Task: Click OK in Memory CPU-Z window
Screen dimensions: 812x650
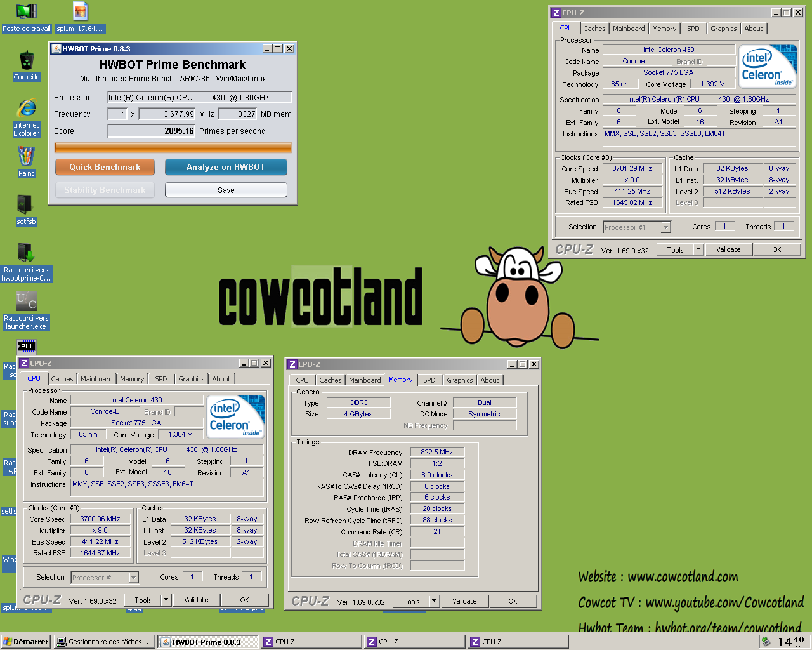Action: click(x=513, y=601)
